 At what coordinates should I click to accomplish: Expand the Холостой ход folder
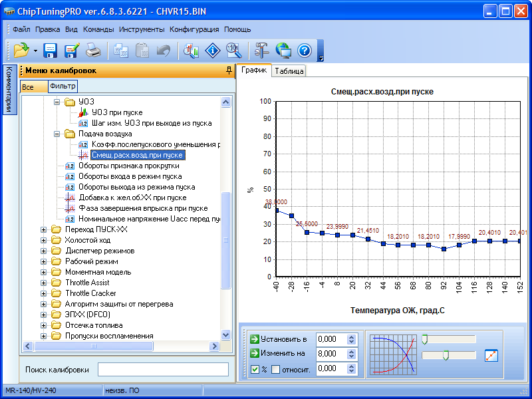tap(45, 240)
